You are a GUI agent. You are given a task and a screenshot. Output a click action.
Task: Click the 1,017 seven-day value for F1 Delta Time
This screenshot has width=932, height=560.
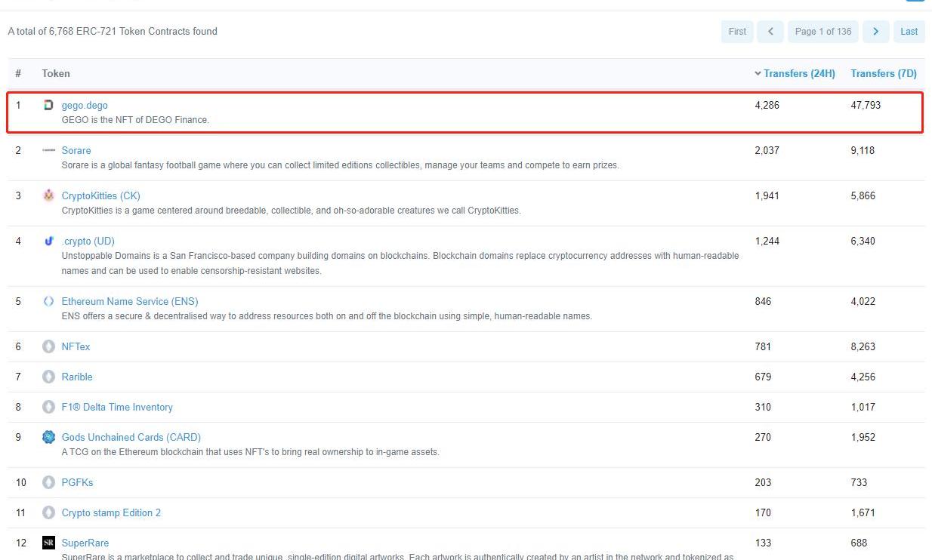click(863, 407)
